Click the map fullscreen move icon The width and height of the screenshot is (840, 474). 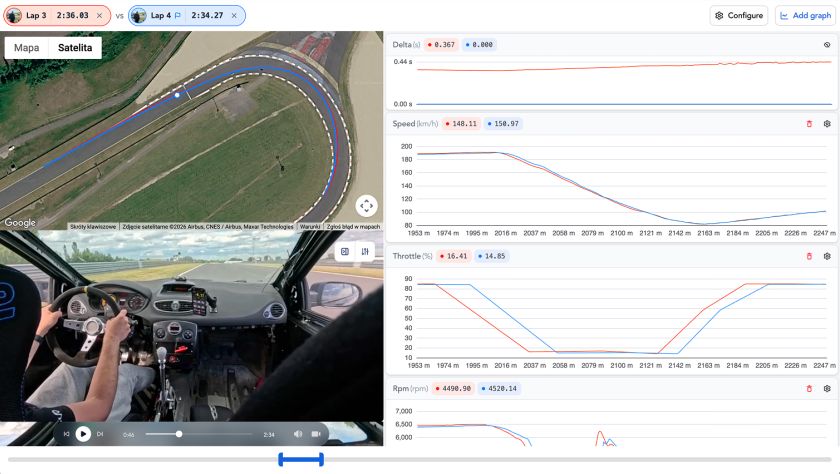(x=366, y=206)
